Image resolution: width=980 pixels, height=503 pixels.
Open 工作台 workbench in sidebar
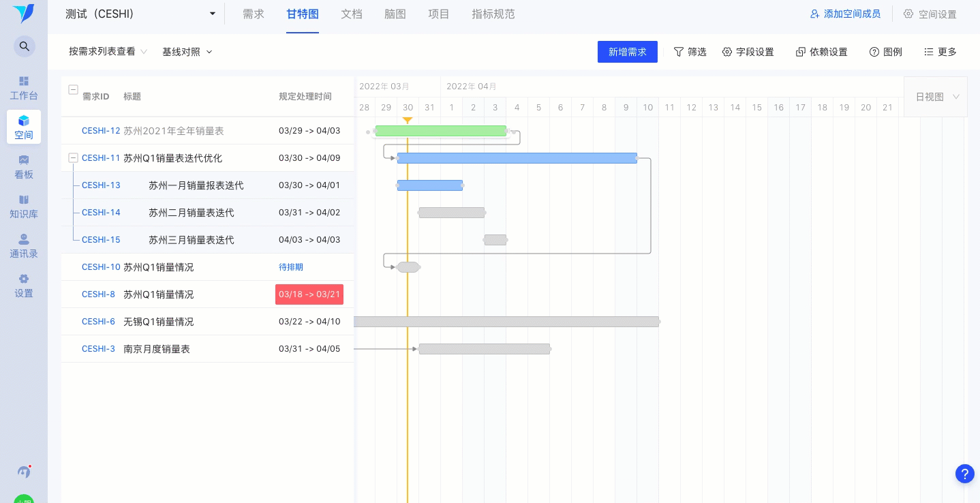coord(24,88)
